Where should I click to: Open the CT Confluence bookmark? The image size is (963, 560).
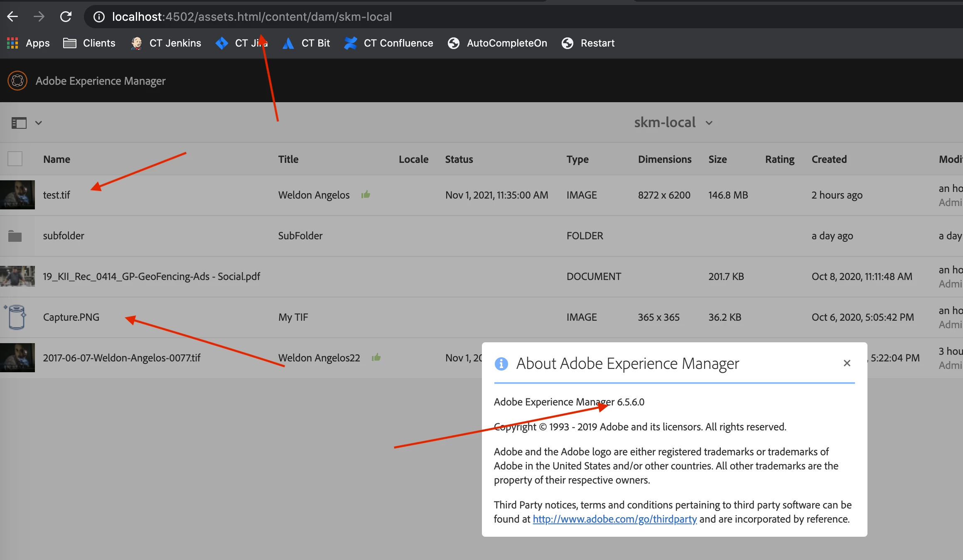pyautogui.click(x=388, y=43)
